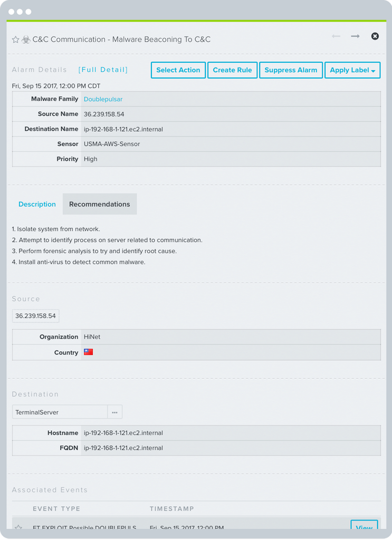Navigate forward using the right arrow icon
Viewport: 392px width, 540px height.
tap(355, 36)
